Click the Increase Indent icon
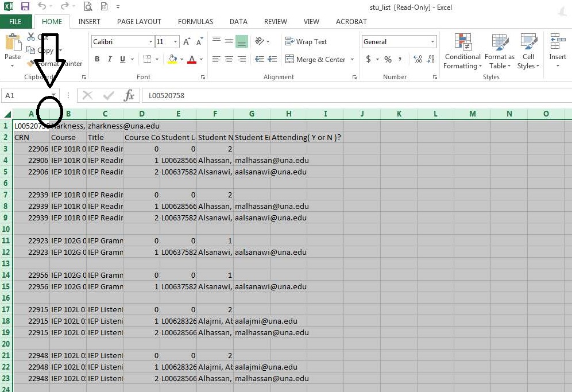The width and height of the screenshot is (572, 392). click(272, 59)
